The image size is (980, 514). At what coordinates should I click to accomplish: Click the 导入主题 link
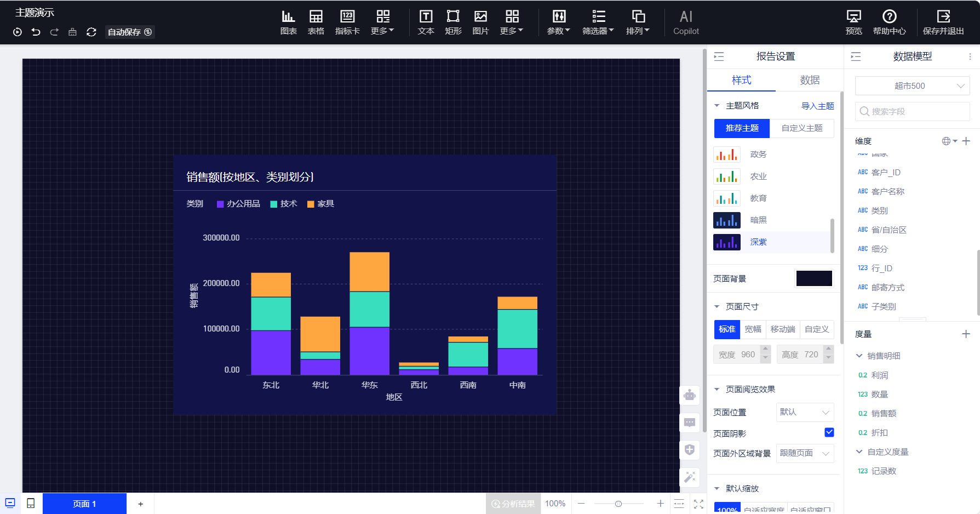click(x=817, y=106)
